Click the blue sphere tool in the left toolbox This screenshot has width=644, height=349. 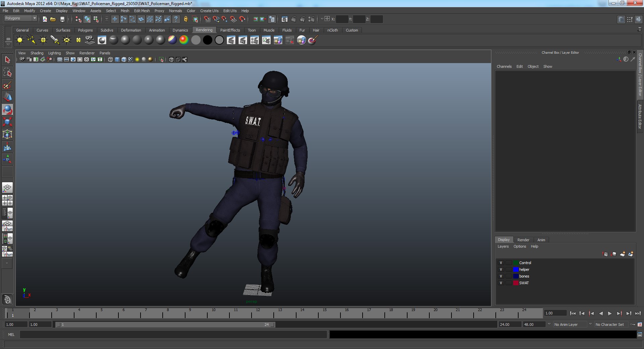pyautogui.click(x=7, y=110)
